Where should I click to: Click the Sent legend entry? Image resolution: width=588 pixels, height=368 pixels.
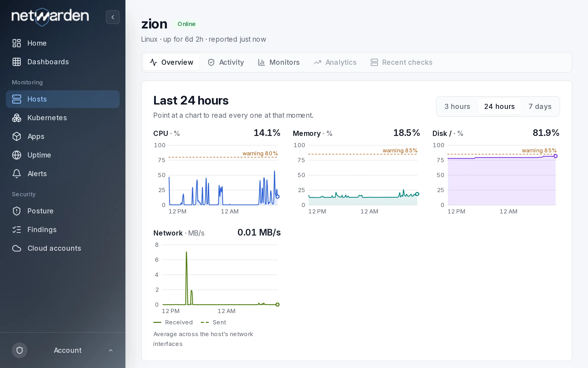213,322
